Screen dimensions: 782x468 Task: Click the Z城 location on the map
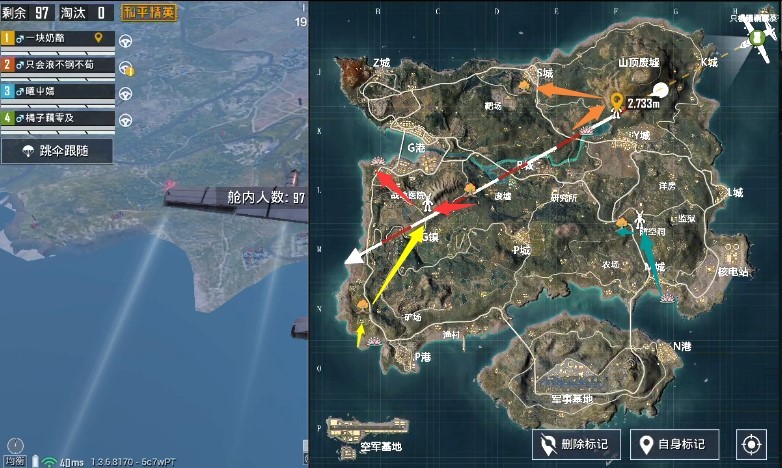point(382,63)
